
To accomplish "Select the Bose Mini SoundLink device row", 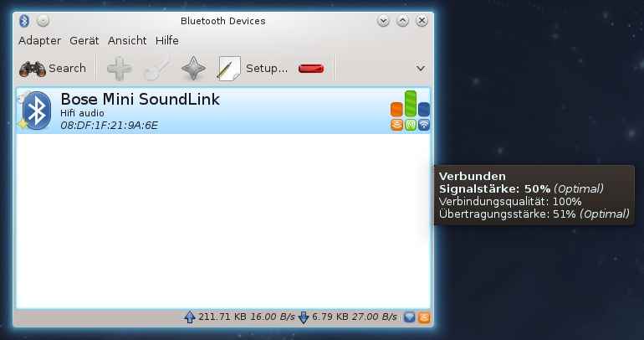I will point(223,111).
